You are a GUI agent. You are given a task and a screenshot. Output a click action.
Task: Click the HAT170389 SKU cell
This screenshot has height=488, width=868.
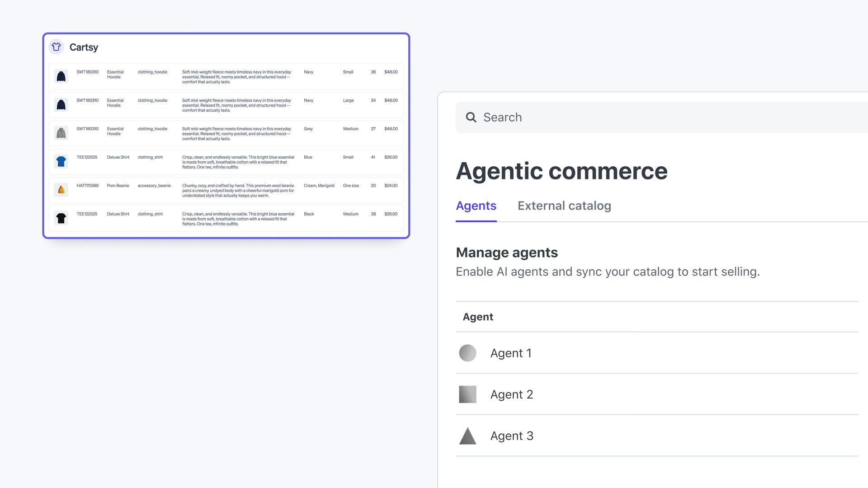click(x=87, y=186)
